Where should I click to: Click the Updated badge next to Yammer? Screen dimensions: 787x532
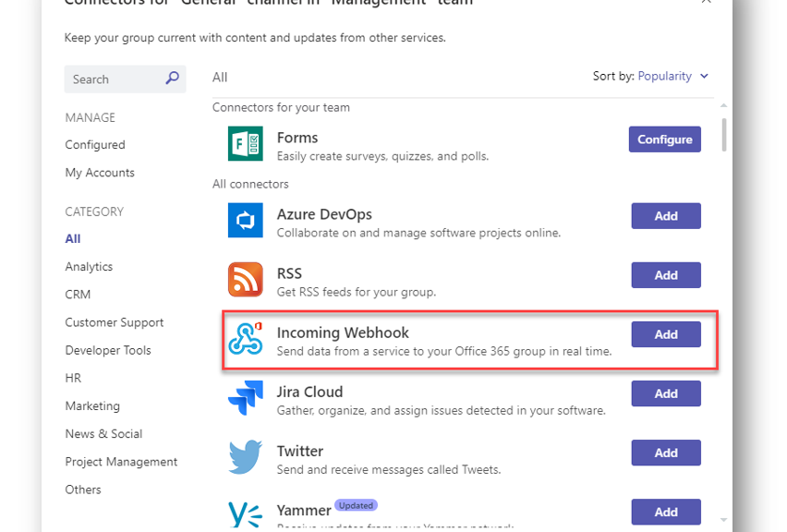[x=356, y=505]
